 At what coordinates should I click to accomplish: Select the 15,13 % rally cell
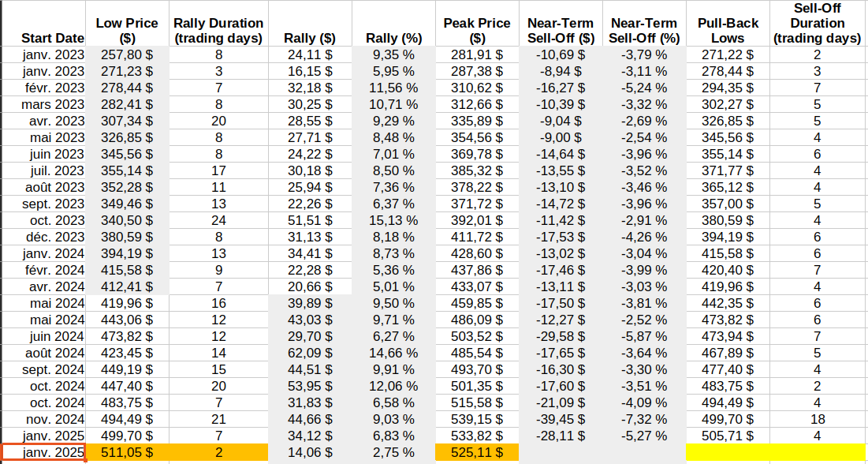coord(392,220)
